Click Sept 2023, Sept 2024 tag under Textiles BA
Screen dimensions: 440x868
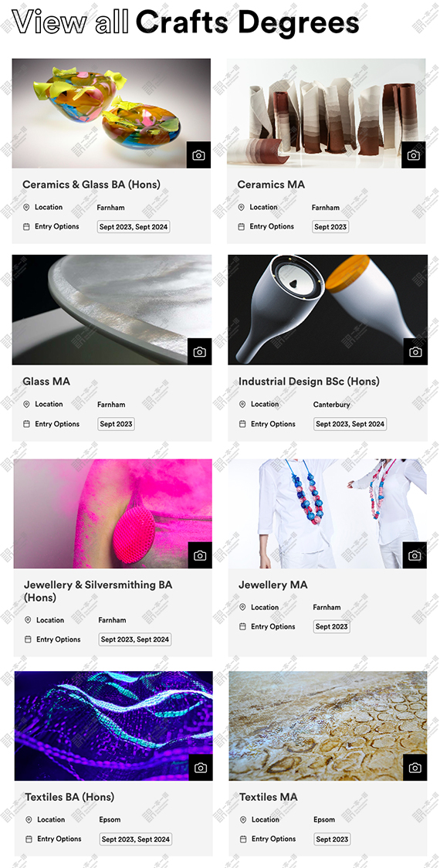click(136, 839)
